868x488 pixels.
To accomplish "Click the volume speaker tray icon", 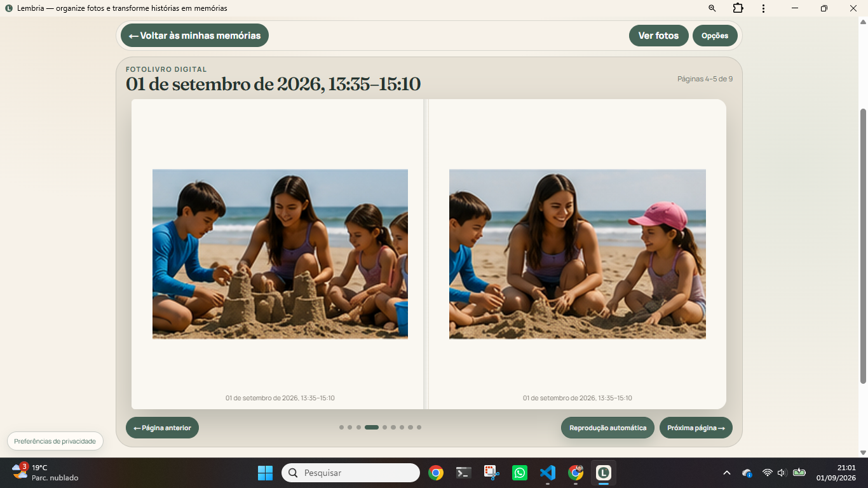I will point(782,473).
